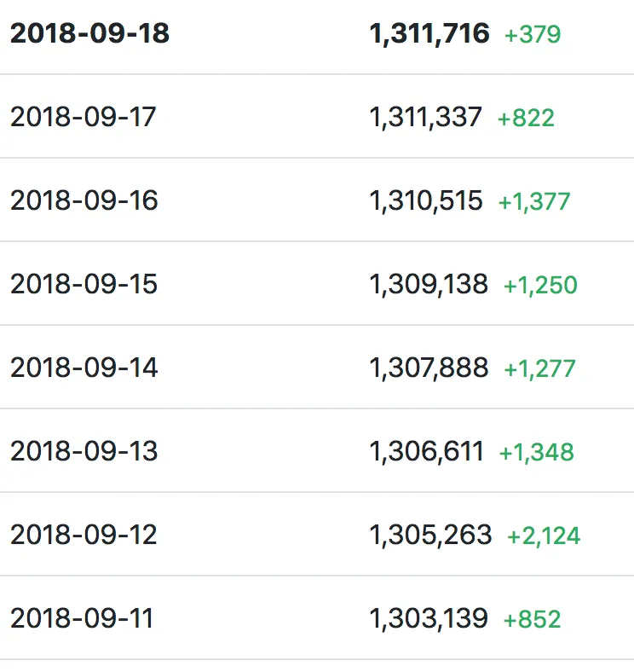The height and width of the screenshot is (672, 634).
Task: Select the 2018-09-13 date entry
Action: coord(84,451)
